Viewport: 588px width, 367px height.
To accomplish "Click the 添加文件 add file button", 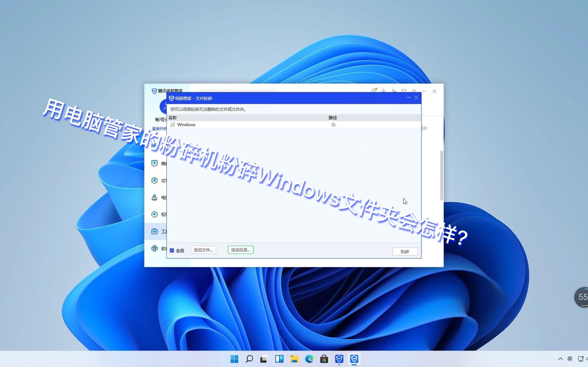I will point(203,250).
